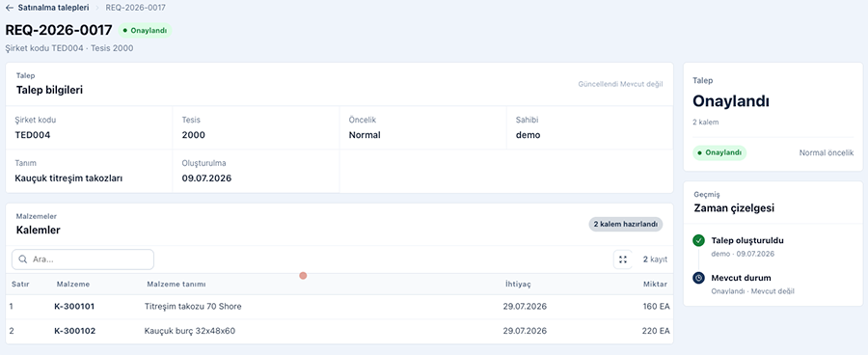This screenshot has height=355, width=868.
Task: Click the Şirket kodu TED004 · Tesis 2000 subtitle
Action: tap(69, 48)
